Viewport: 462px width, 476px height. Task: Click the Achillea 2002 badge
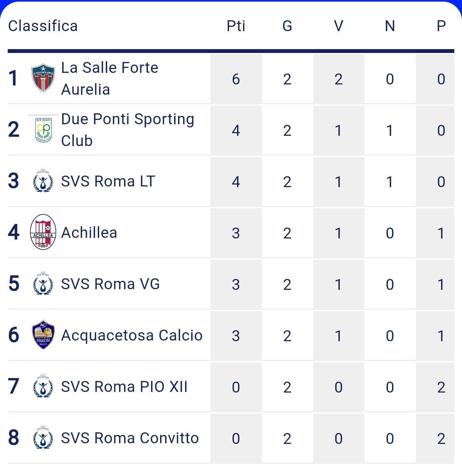point(43,232)
